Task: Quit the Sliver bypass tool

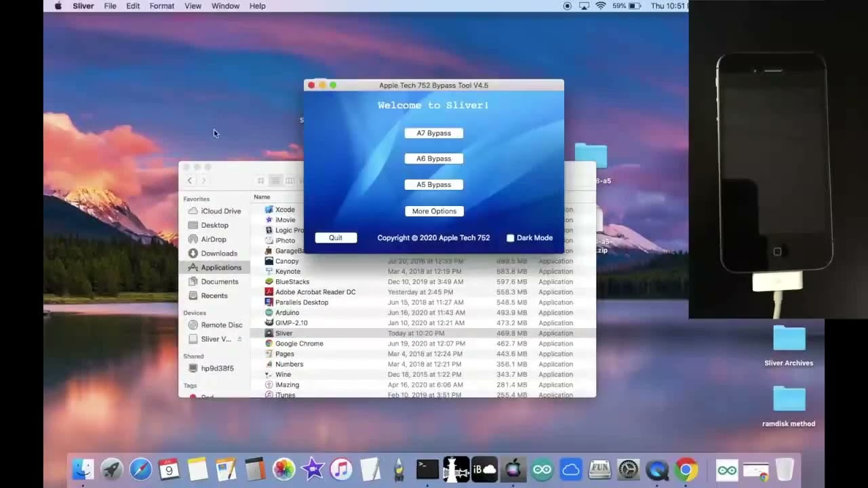Action: pos(336,238)
